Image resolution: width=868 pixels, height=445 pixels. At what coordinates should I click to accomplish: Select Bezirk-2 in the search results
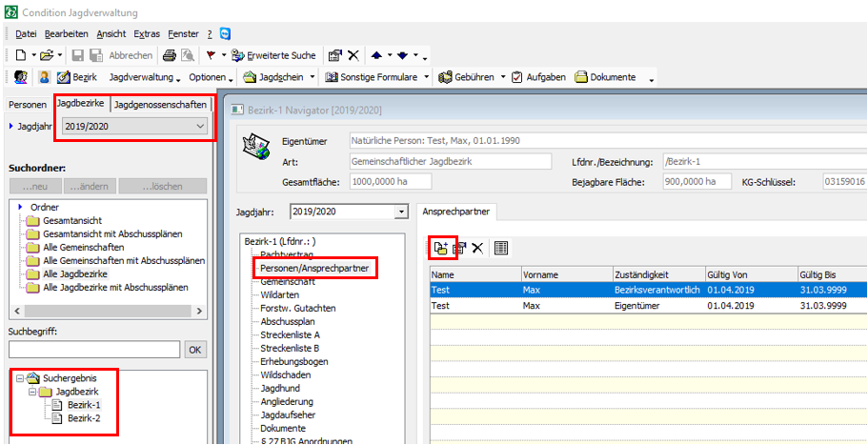pyautogui.click(x=84, y=417)
